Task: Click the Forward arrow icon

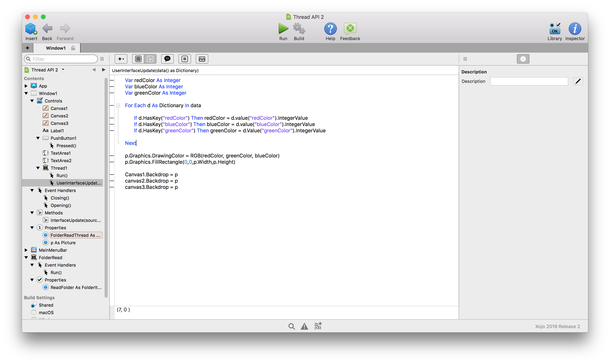Action: (x=65, y=28)
